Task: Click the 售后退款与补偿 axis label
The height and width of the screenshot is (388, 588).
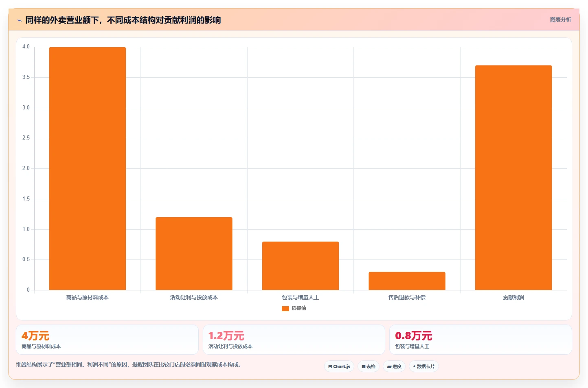Action: tap(407, 298)
